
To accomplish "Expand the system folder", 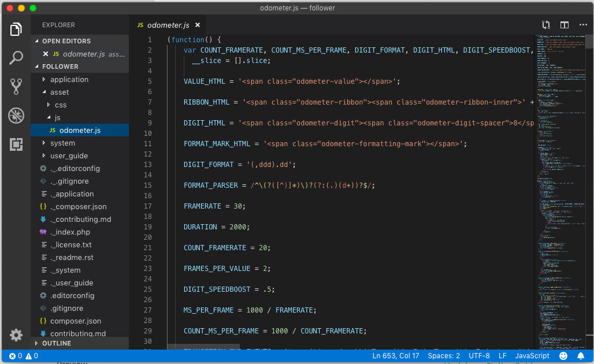I will pos(80,143).
